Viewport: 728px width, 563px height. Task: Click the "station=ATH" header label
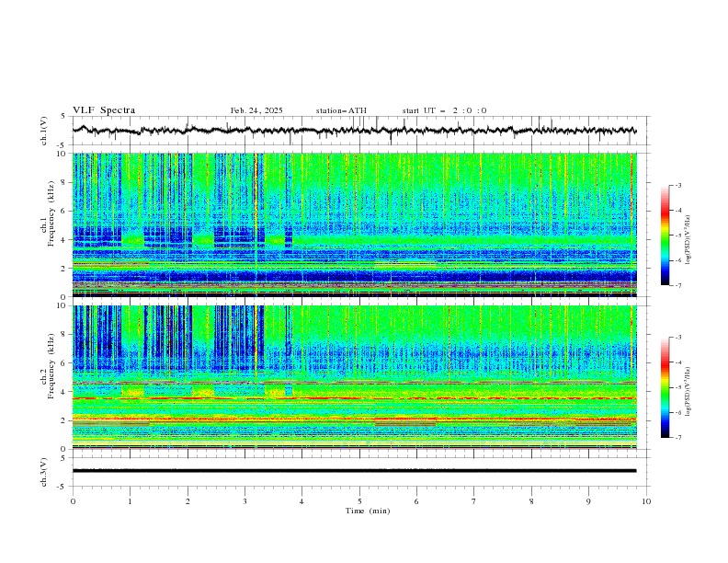pyautogui.click(x=341, y=110)
